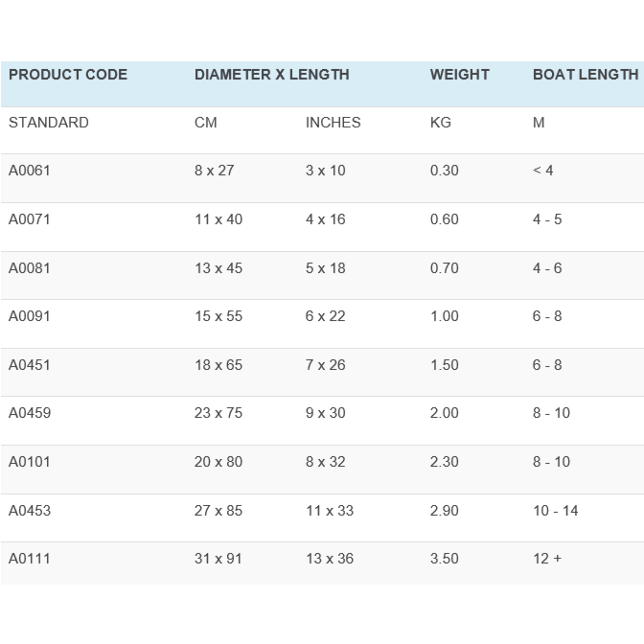Select product code A0101

click(x=30, y=462)
